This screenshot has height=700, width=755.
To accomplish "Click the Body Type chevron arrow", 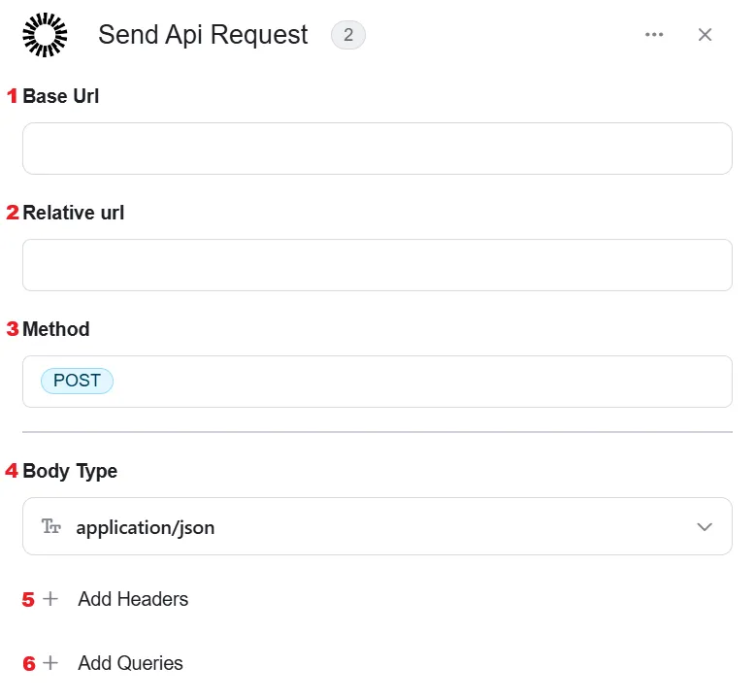I will pyautogui.click(x=705, y=526).
